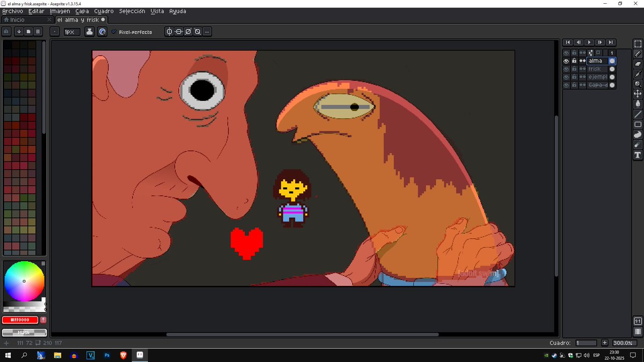The height and width of the screenshot is (362, 644).
Task: Open the palette options menu
Action: pyautogui.click(x=38, y=32)
